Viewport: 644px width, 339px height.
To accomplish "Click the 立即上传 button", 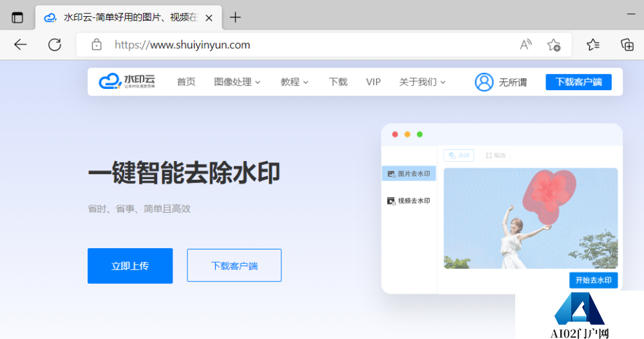I will pos(130,266).
